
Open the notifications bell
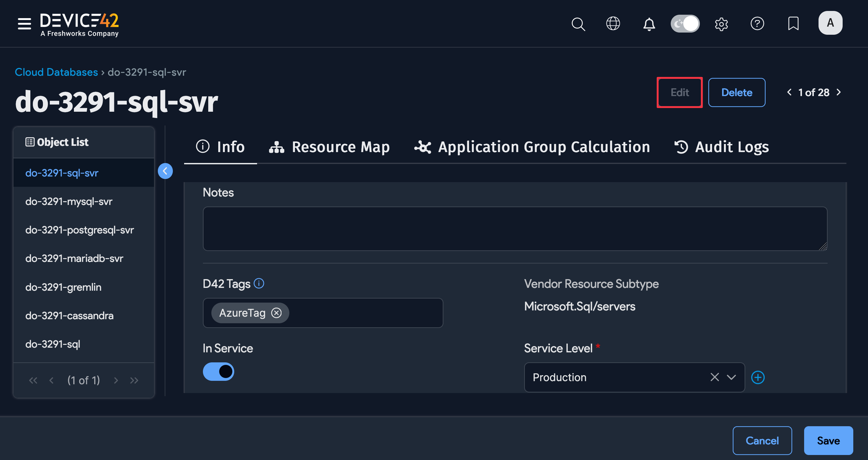(648, 23)
